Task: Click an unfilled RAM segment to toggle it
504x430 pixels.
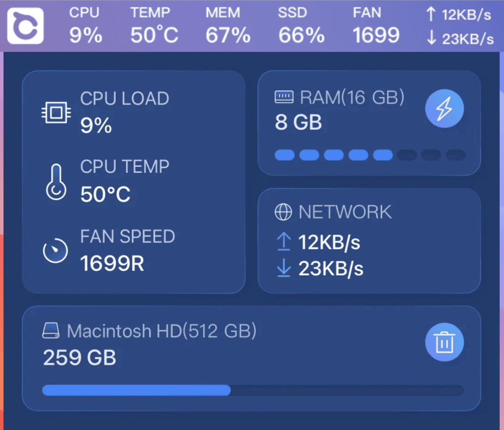Action: tap(406, 155)
